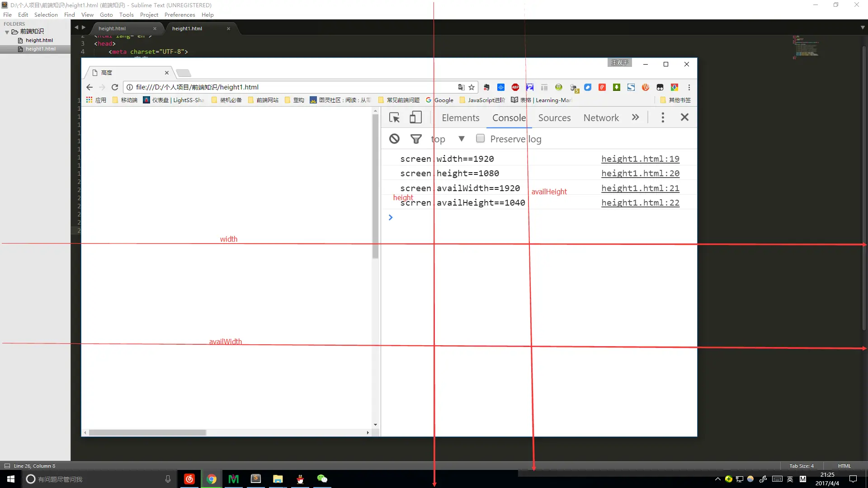This screenshot has height=488, width=868.
Task: Collapse the 前端知识 folder in the sidebar
Action: [x=7, y=32]
